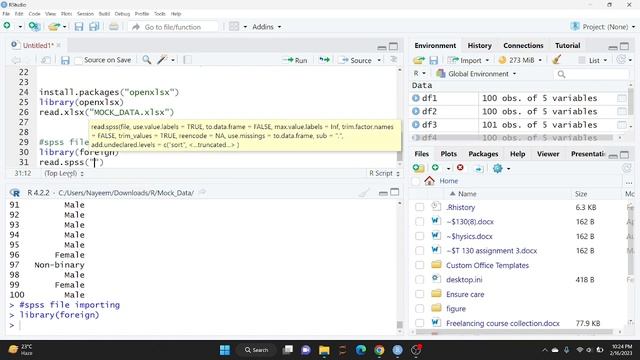Delete selected files with the red icon
Screen dimensions: 640x360
460,167
